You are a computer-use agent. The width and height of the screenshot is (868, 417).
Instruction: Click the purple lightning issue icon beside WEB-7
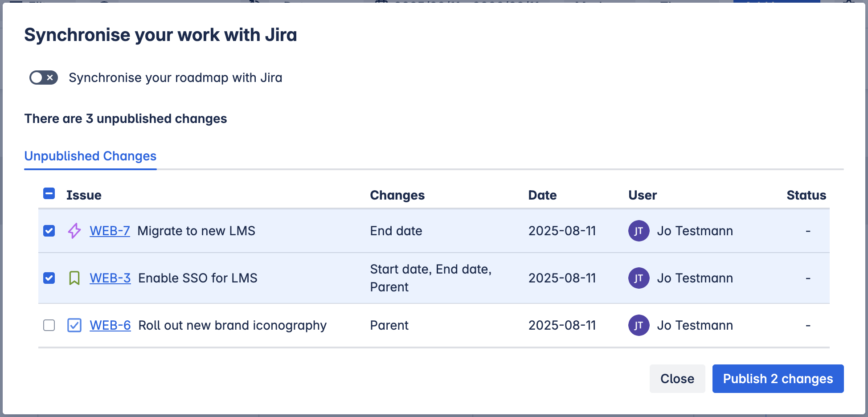[x=74, y=231]
